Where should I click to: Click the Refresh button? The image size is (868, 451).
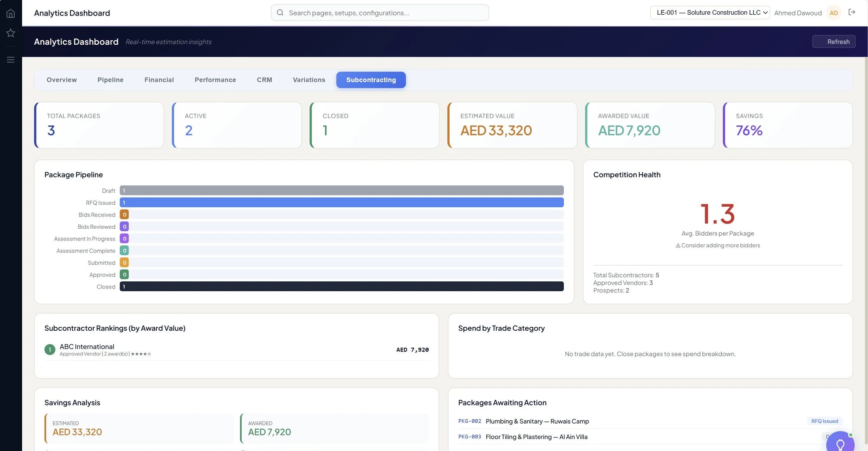click(834, 42)
